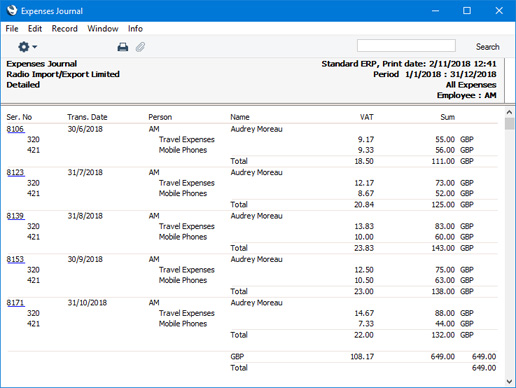Open expense record 8153

tap(15, 259)
